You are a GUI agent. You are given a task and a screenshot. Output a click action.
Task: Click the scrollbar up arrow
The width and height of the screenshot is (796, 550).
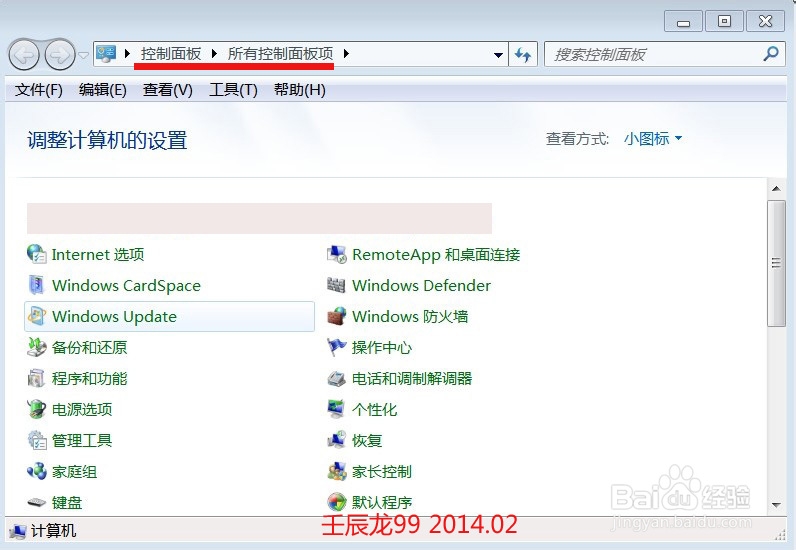click(776, 188)
